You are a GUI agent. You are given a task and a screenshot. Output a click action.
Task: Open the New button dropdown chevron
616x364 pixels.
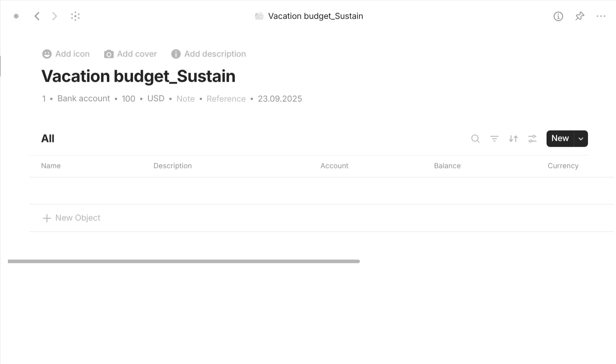coord(580,138)
